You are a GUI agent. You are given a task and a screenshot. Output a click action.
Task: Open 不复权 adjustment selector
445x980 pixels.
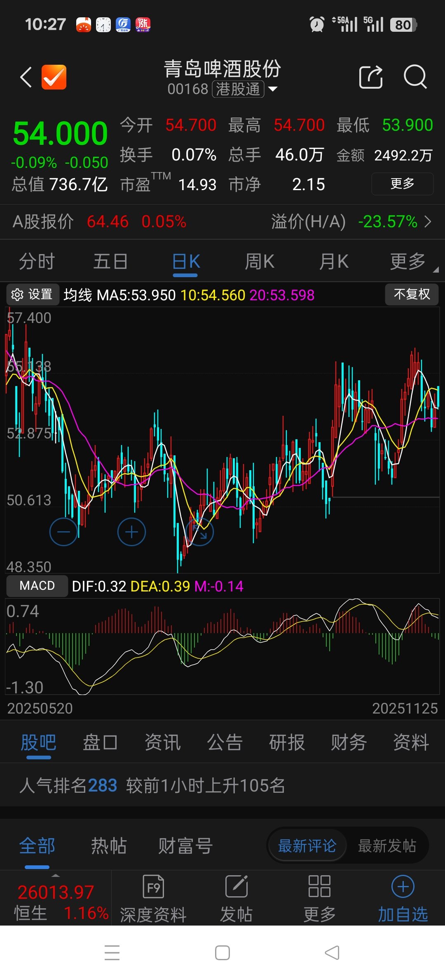point(412,294)
